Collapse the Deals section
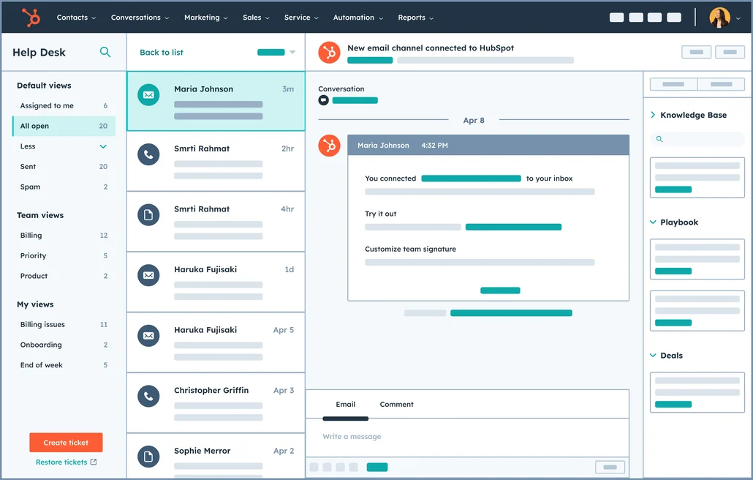 [653, 355]
